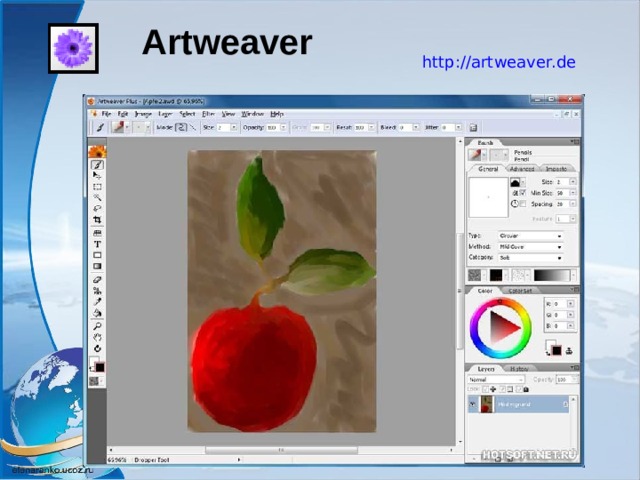
Task: Toggle visibility eye of Background layer
Action: [x=473, y=404]
